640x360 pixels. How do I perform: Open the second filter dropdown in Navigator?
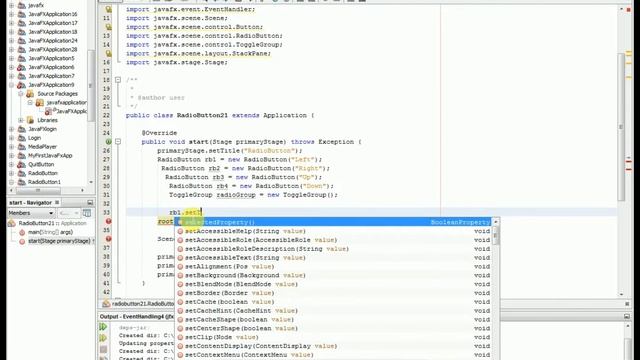coord(69,213)
